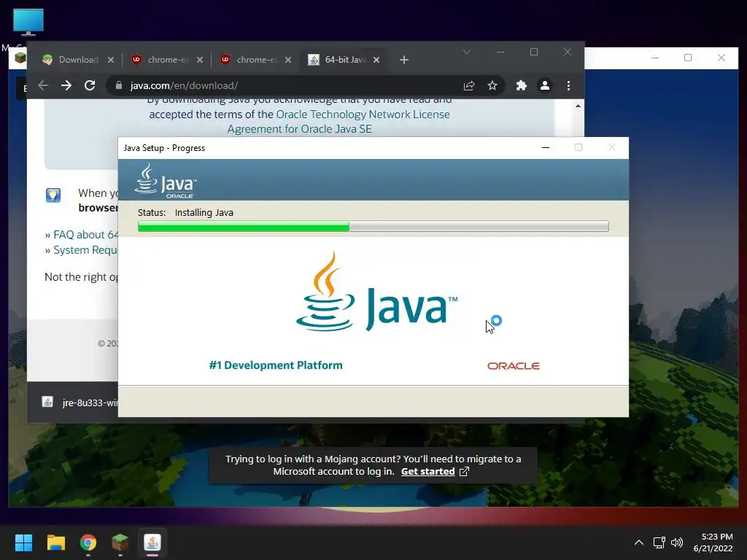Click the Java installation progress bar
Image resolution: width=747 pixels, height=560 pixels.
coord(373,226)
